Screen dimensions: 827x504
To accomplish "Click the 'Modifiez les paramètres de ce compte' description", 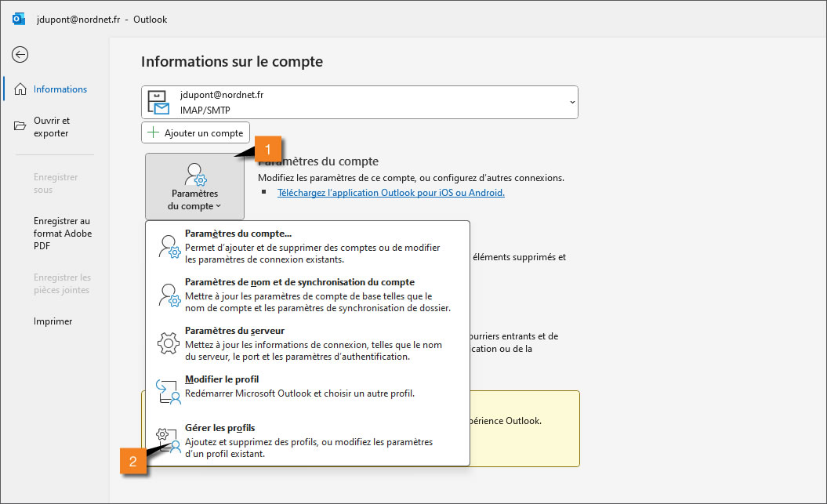I will click(x=411, y=178).
